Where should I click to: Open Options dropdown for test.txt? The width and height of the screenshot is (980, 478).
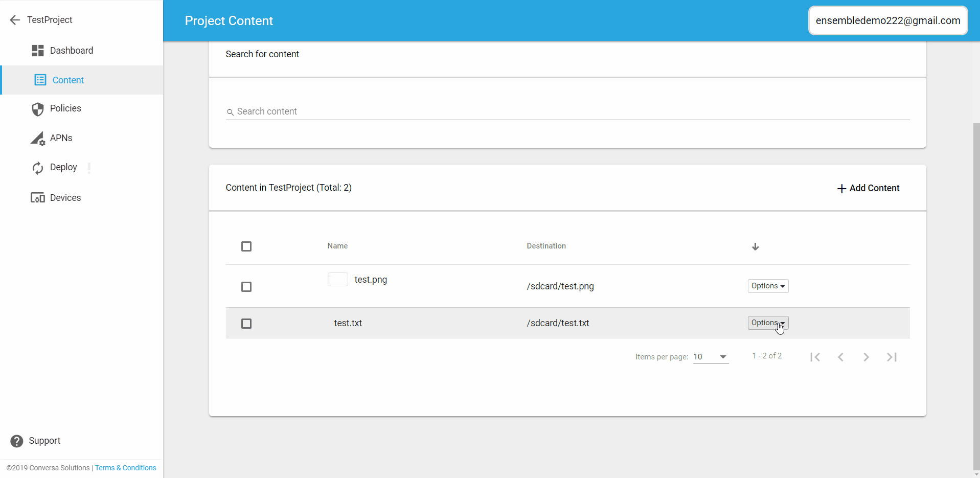tap(768, 323)
